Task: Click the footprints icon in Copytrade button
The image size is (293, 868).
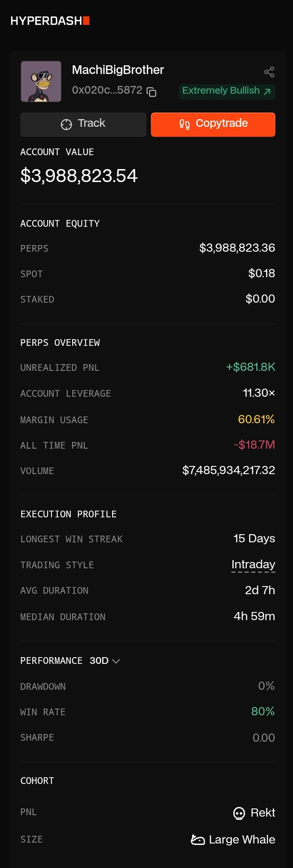Action: click(184, 124)
